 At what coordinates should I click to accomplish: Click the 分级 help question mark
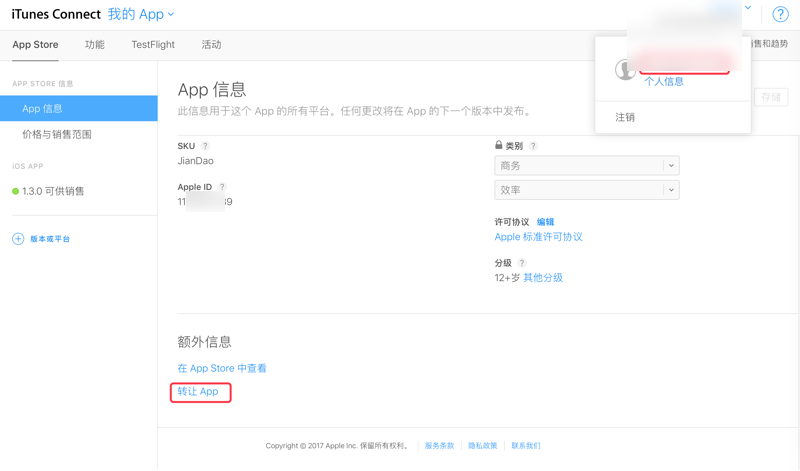[x=521, y=263]
